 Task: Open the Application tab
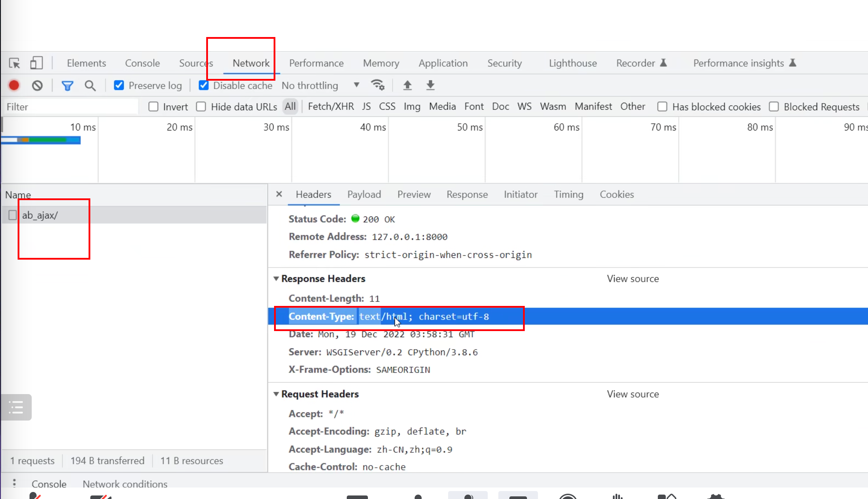click(443, 63)
